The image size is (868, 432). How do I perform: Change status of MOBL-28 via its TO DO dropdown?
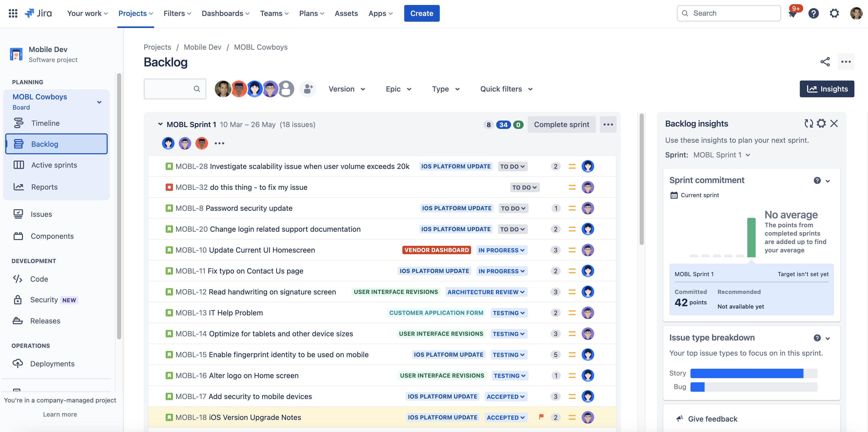[512, 166]
